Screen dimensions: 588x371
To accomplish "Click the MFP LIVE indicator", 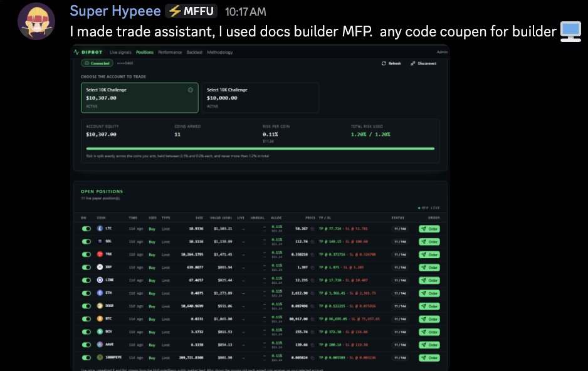I will click(429, 208).
